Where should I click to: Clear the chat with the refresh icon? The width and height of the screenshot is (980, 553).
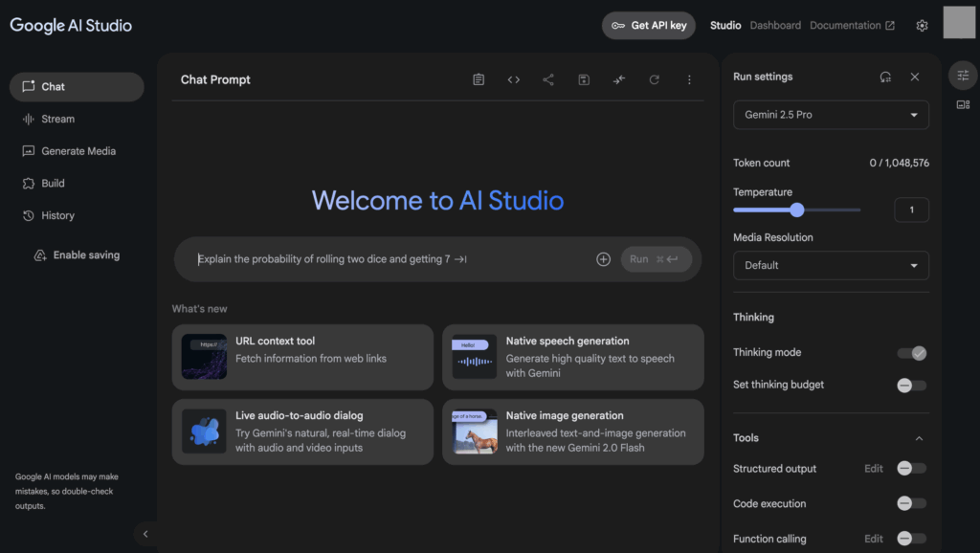click(655, 79)
